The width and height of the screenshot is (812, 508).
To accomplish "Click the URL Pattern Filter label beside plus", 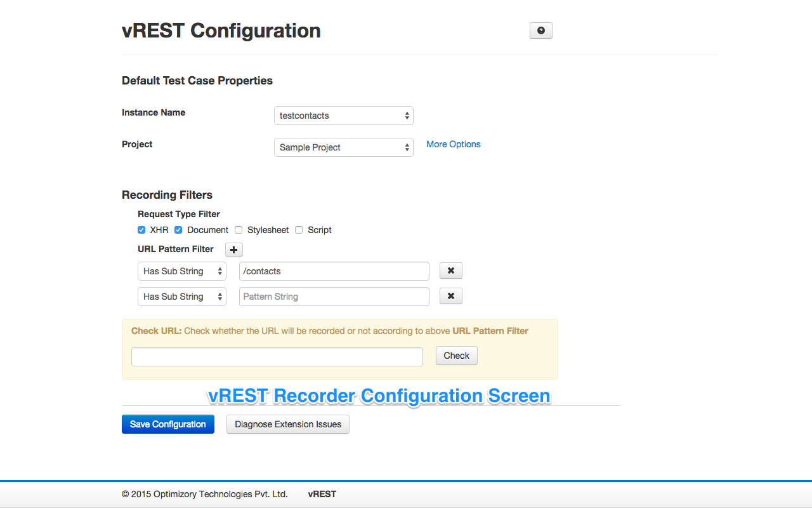I will coord(176,249).
